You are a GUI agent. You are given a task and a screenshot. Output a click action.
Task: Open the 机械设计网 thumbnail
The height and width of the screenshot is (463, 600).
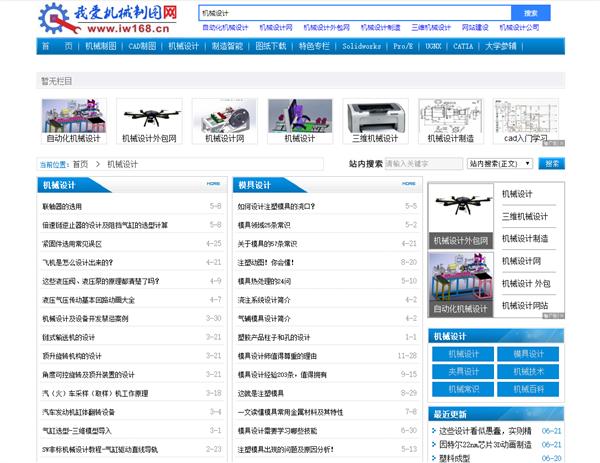point(225,121)
